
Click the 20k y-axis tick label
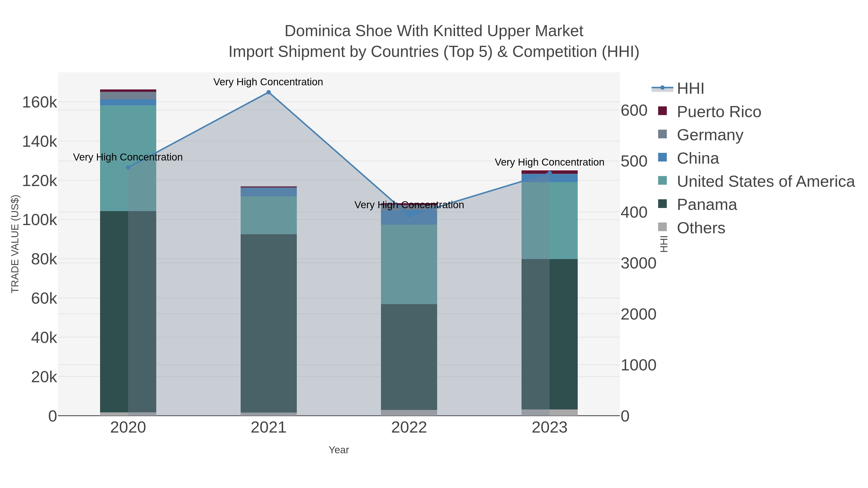(x=44, y=377)
